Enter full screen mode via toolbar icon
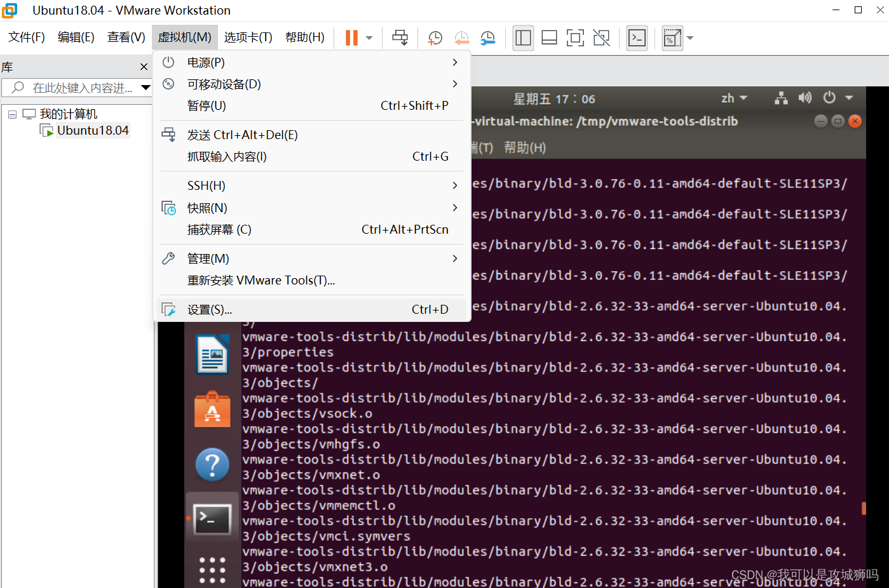 click(x=575, y=38)
